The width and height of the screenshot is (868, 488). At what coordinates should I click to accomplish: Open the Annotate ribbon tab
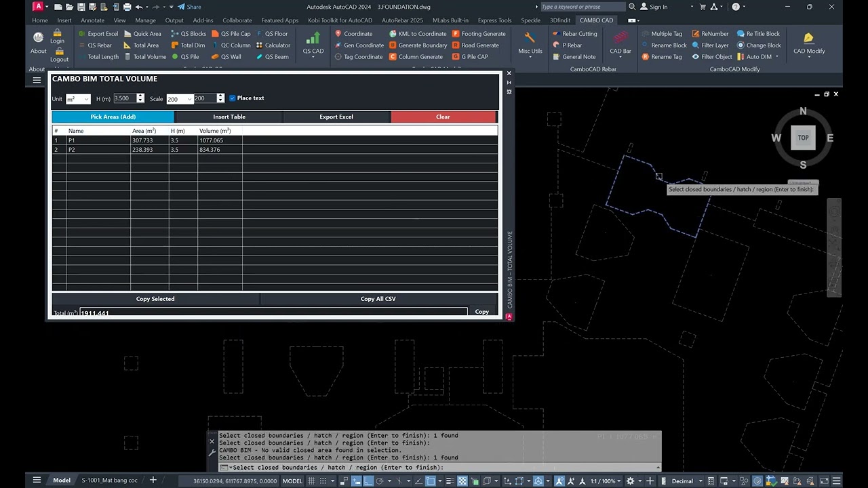click(x=92, y=20)
